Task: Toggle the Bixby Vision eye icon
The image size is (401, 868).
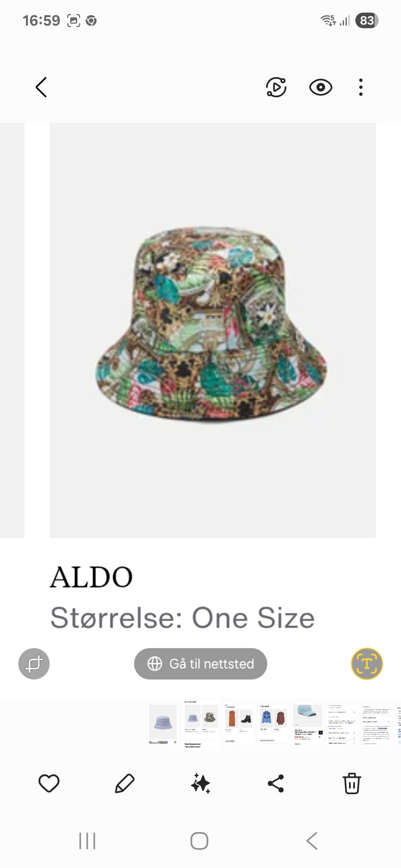Action: 320,87
